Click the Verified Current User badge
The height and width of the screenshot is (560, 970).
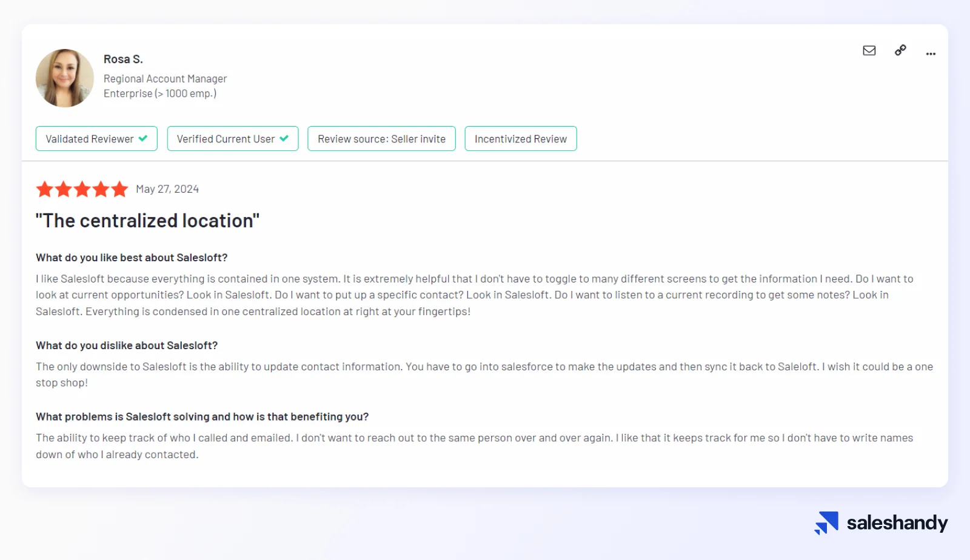[x=233, y=139]
